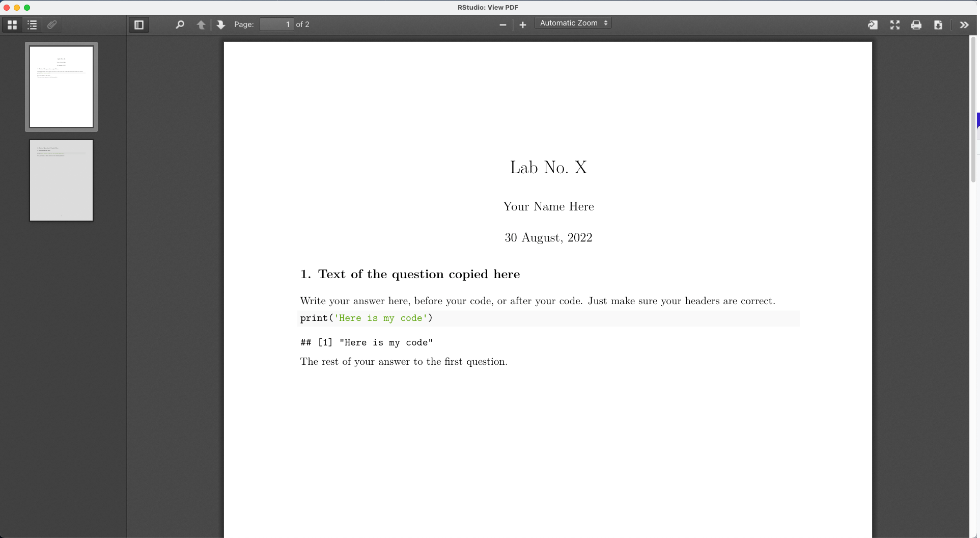Click the page number input field
The image size is (980, 538).
276,24
